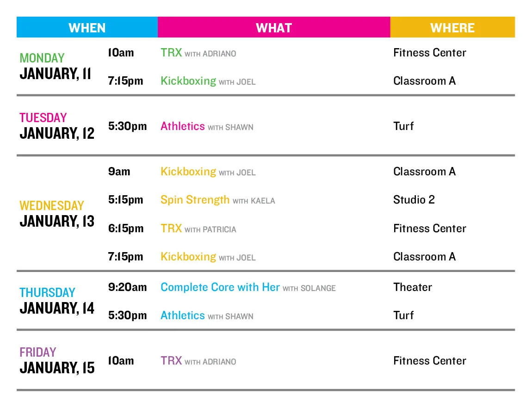The height and width of the screenshot is (408, 532).
Task: Select the Tuesday January 12 date label
Action: (57, 126)
